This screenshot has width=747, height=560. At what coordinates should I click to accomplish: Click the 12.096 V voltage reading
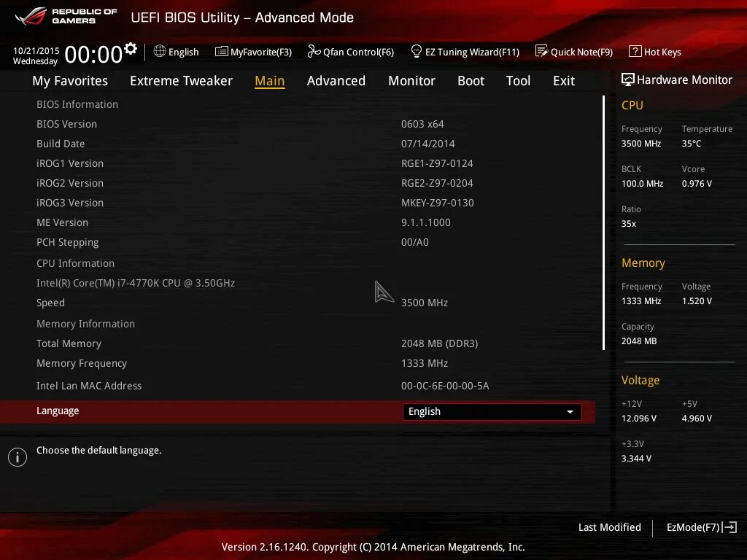click(639, 418)
